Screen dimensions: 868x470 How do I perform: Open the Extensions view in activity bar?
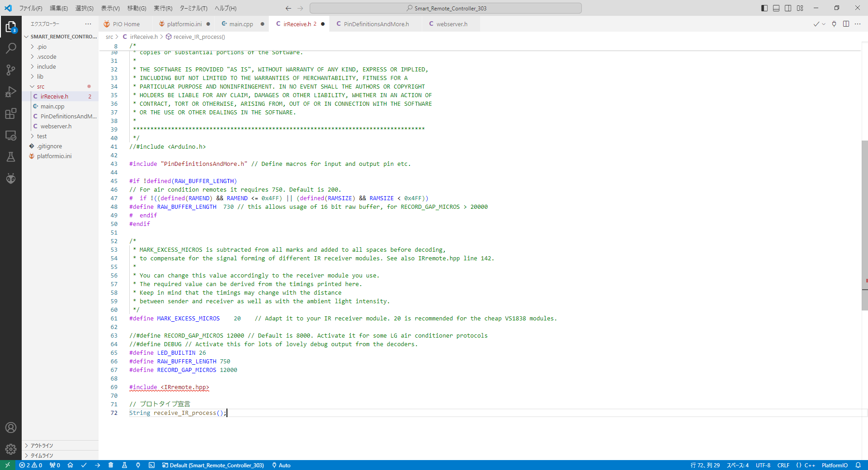tap(11, 113)
